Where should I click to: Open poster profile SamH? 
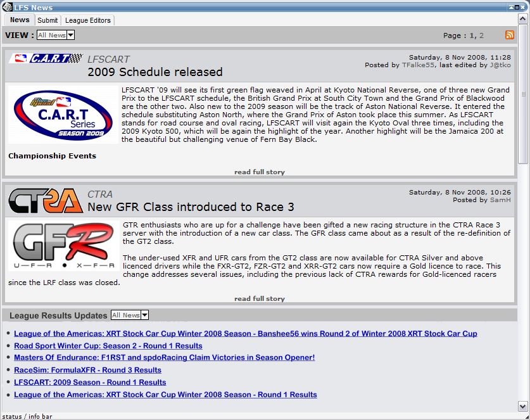click(x=500, y=200)
